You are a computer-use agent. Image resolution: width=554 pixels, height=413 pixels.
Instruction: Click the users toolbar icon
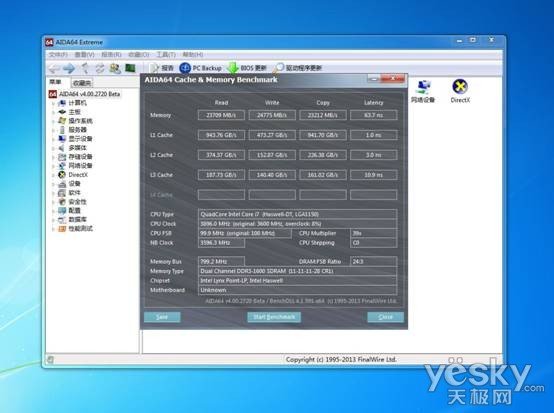tap(115, 68)
